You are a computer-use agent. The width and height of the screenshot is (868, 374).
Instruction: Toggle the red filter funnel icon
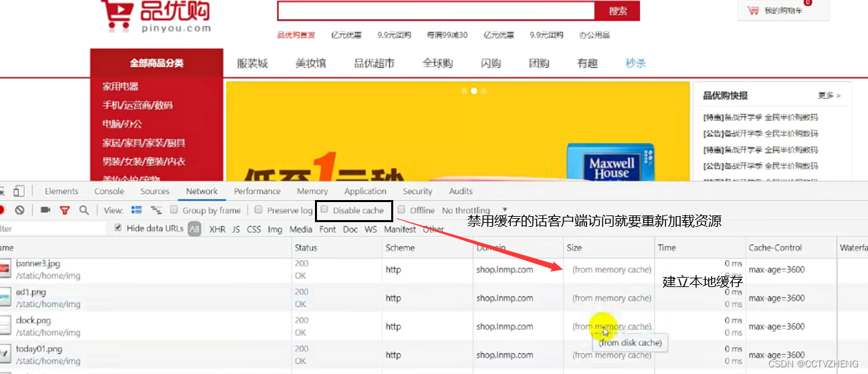click(x=65, y=210)
